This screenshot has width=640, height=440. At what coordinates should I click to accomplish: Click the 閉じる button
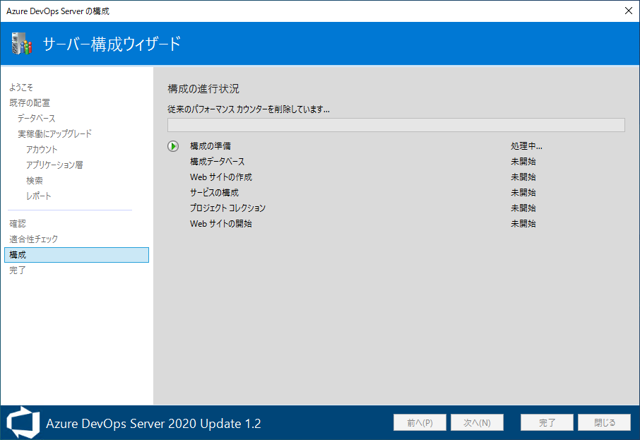click(x=604, y=422)
